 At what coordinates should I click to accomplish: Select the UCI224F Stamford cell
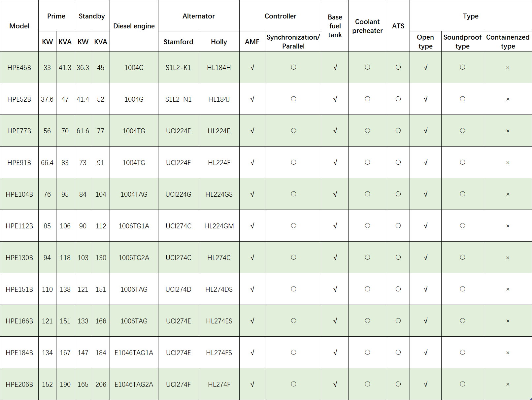click(x=179, y=162)
